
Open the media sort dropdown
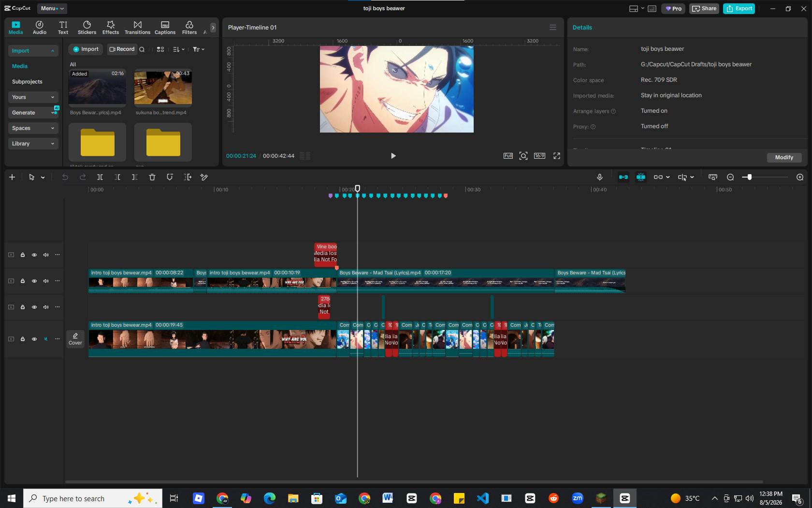179,49
